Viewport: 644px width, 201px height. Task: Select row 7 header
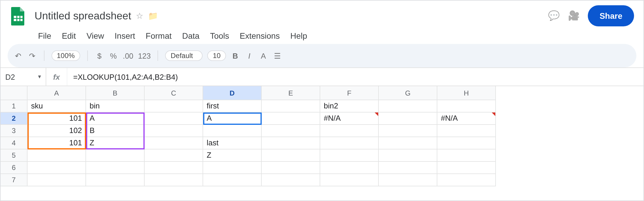(x=14, y=180)
